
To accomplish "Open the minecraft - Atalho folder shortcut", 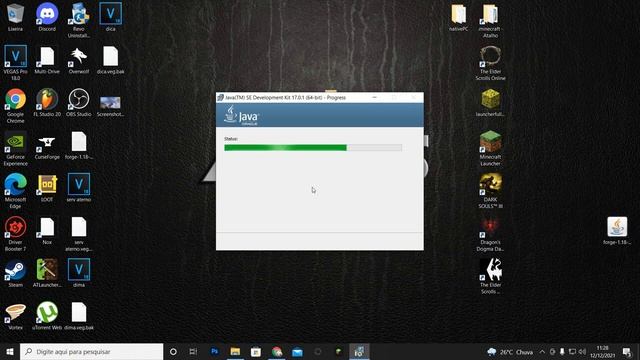I will pos(490,20).
